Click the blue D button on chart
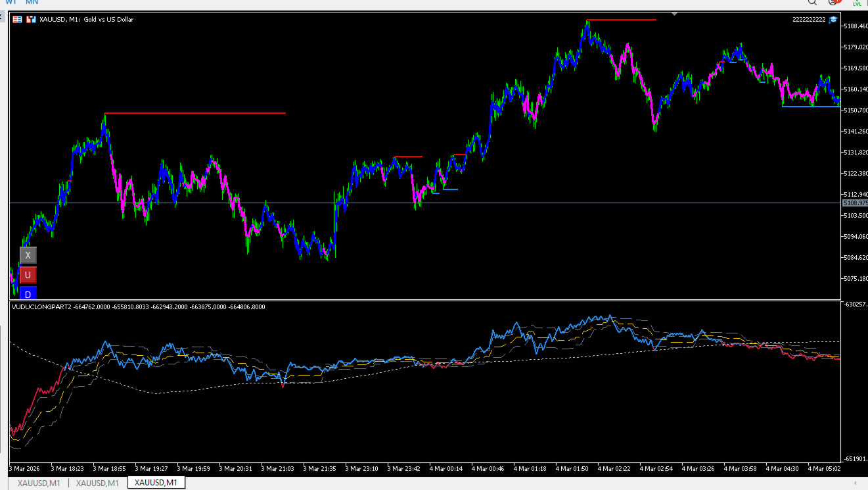868x490 pixels. click(x=28, y=293)
